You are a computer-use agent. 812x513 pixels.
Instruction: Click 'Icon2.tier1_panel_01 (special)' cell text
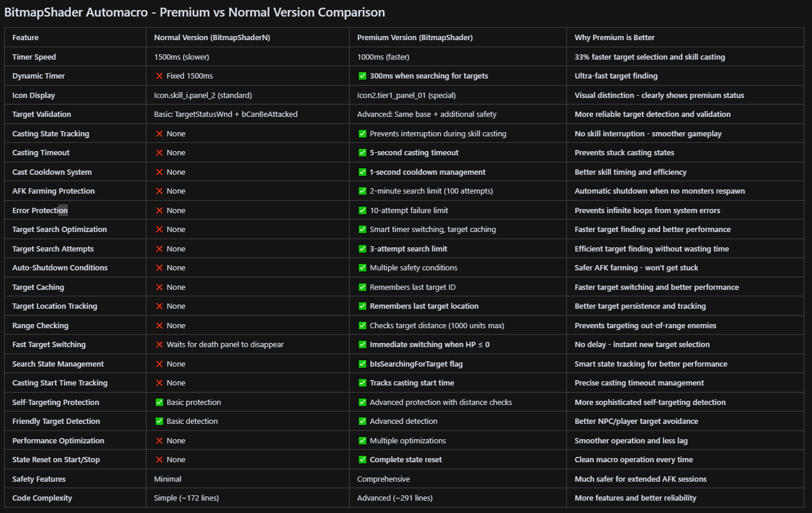coord(406,96)
